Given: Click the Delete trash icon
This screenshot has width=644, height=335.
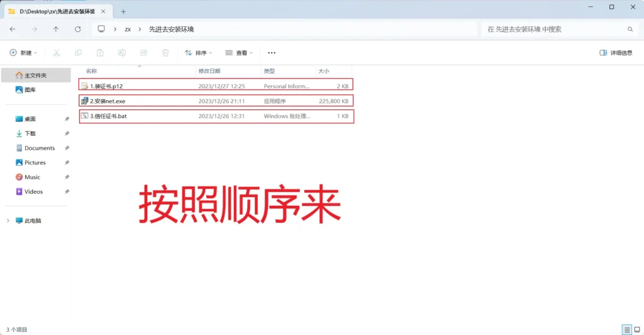Looking at the screenshot, I should pos(165,53).
